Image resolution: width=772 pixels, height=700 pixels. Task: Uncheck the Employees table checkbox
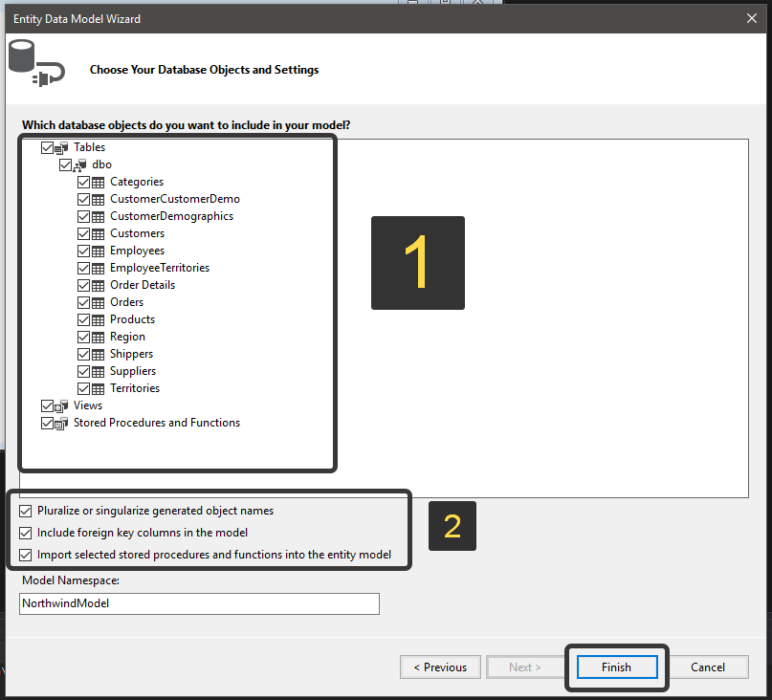[83, 252]
